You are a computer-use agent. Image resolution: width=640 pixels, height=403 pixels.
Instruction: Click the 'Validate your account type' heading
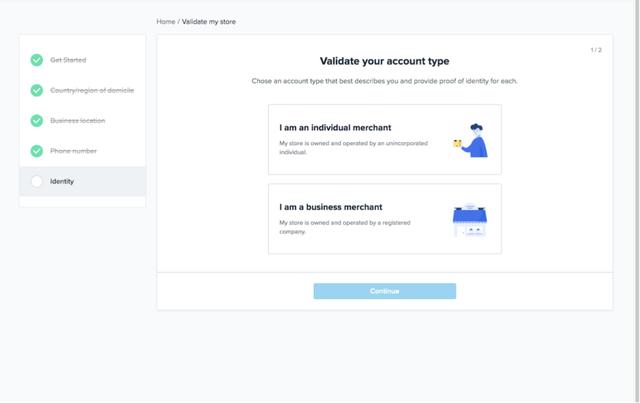pyautogui.click(x=384, y=61)
